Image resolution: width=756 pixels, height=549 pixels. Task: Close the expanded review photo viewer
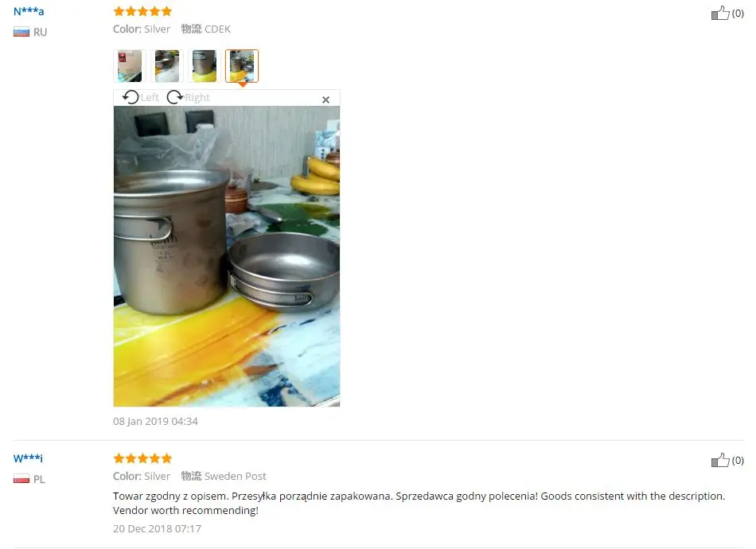coord(326,99)
